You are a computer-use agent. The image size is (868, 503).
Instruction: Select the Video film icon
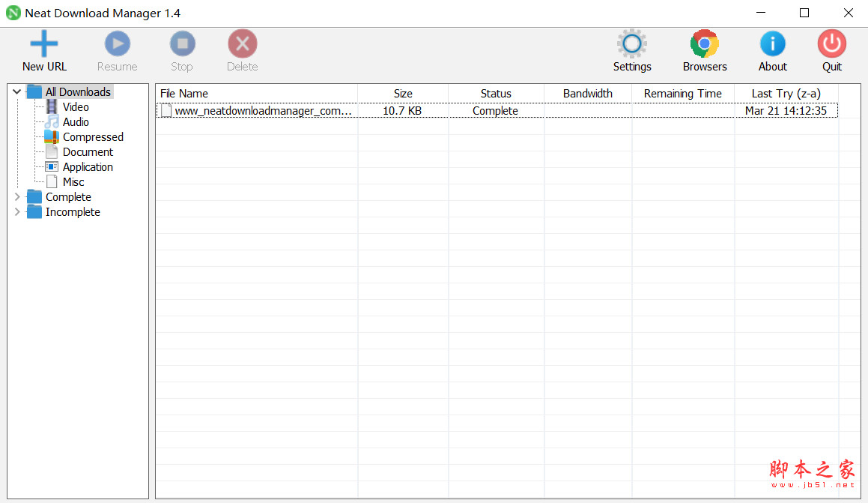pyautogui.click(x=52, y=107)
